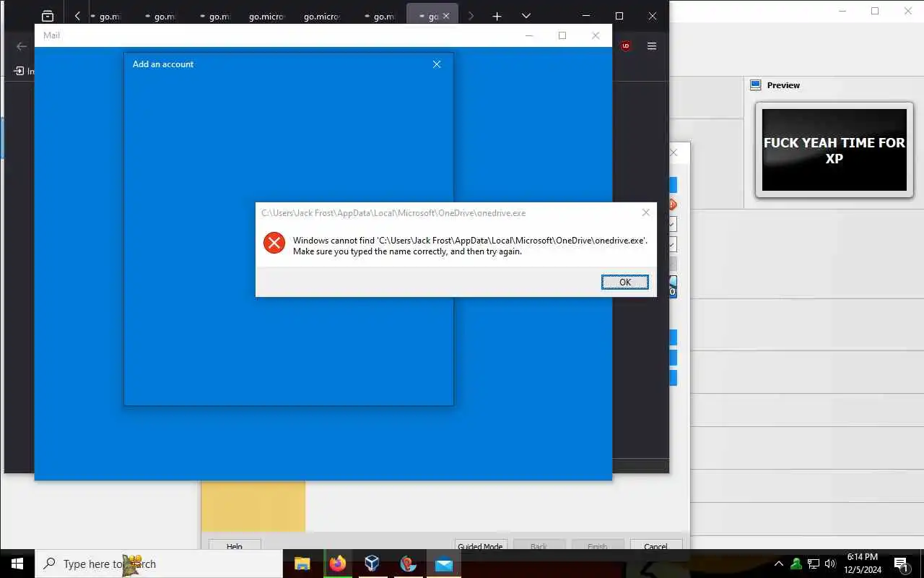Viewport: 924px width, 578px height.
Task: Open the taskbar clock and date
Action: click(x=863, y=564)
